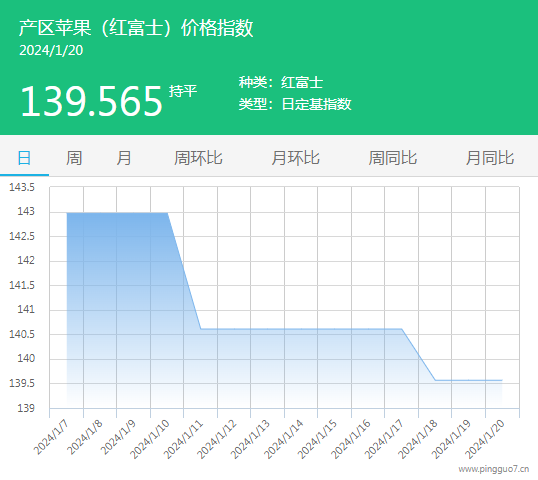Select the 日 daily tab
Screen dimensions: 538x480
[x=24, y=158]
